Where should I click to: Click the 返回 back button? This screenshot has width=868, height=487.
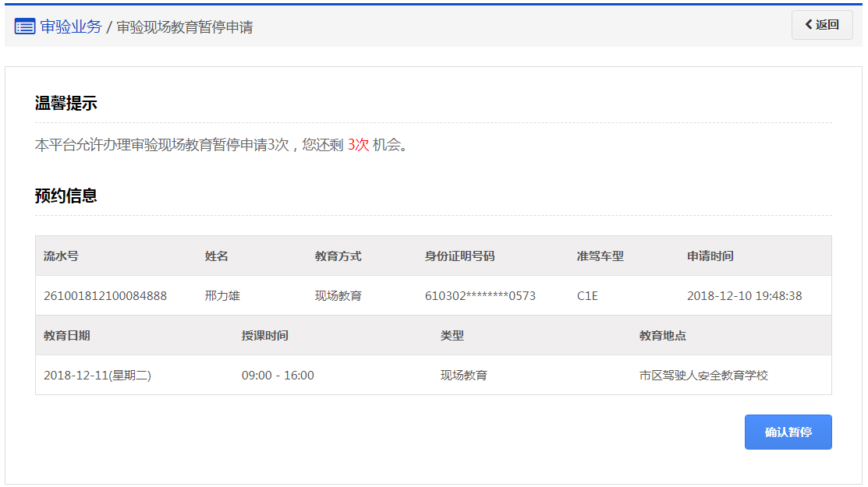(x=821, y=25)
